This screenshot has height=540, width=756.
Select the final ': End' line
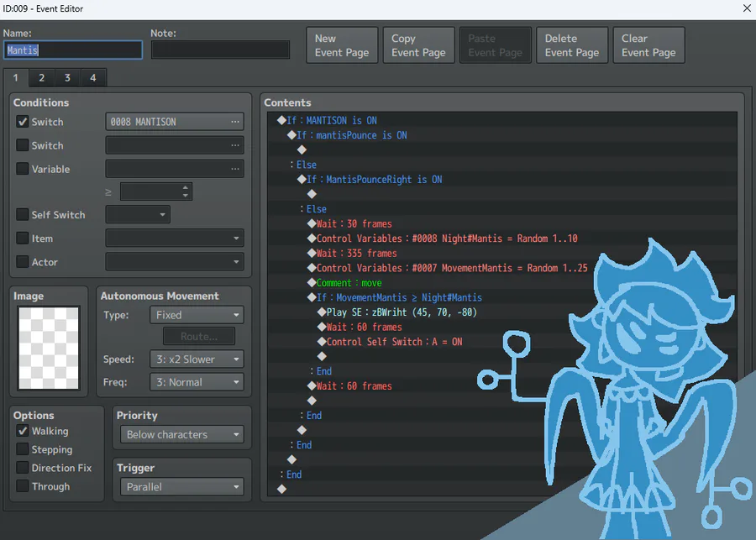[x=502, y=474]
